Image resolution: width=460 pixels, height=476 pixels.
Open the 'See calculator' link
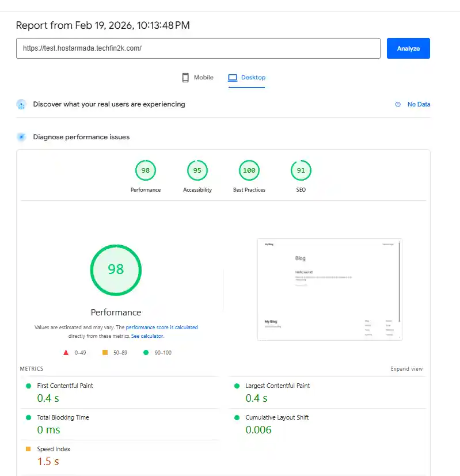(147, 336)
